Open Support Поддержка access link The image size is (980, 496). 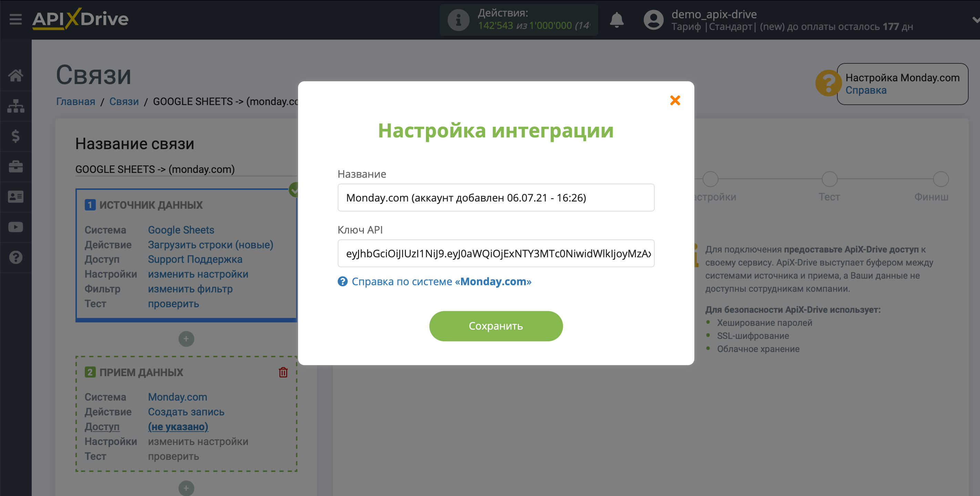[x=195, y=259]
